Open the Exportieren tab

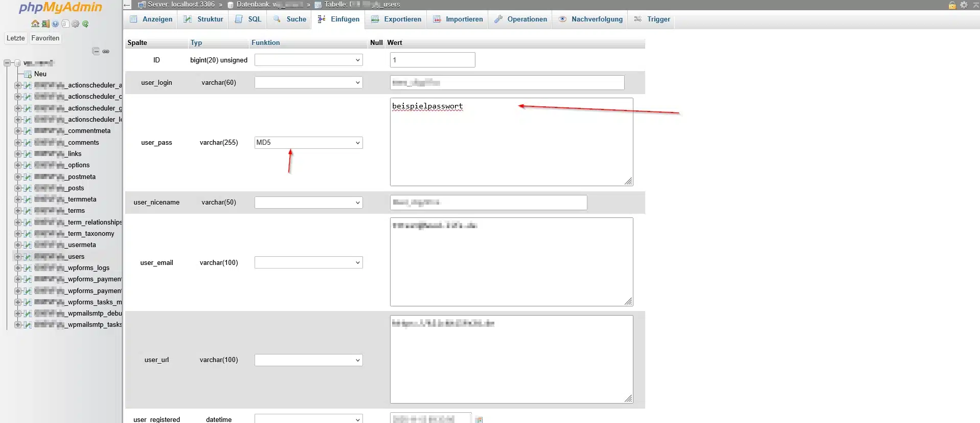click(x=396, y=19)
